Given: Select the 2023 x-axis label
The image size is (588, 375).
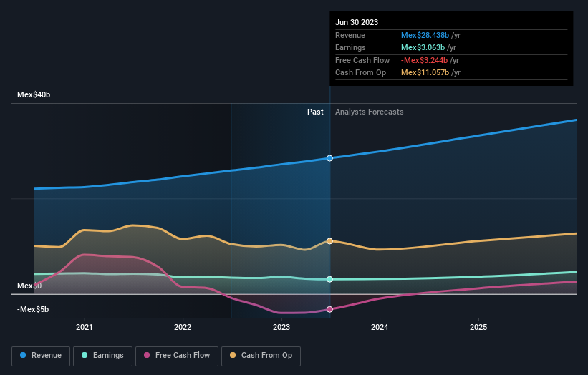Looking at the screenshot, I should point(281,327).
